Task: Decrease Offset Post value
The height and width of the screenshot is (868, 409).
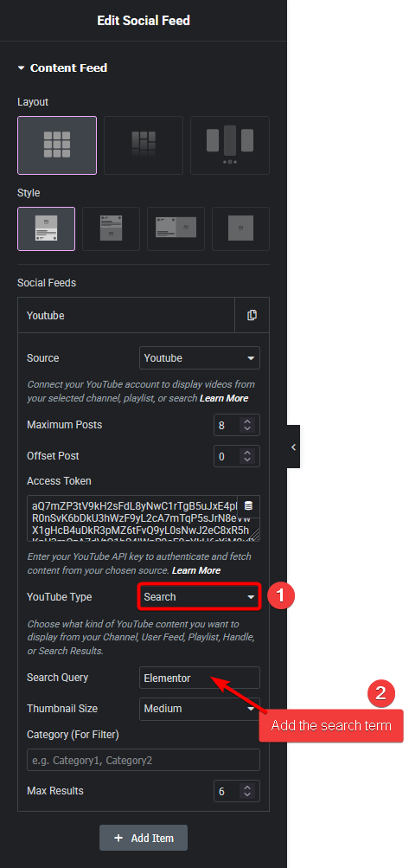Action: 247,460
